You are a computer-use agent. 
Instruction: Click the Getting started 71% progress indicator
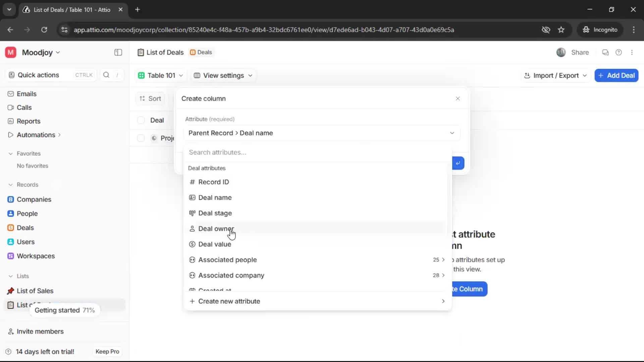[x=65, y=310]
